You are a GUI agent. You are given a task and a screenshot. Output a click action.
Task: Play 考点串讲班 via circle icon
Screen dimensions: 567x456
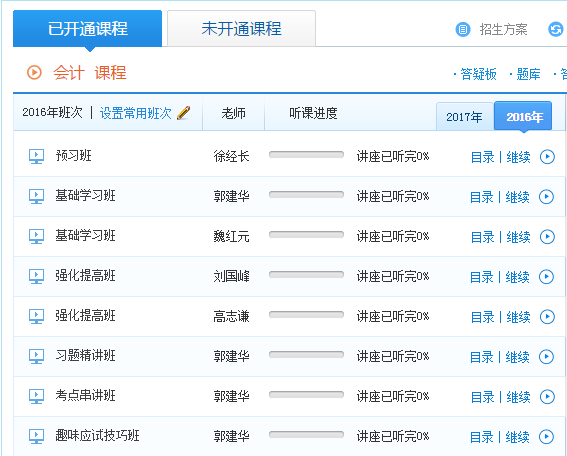(x=547, y=397)
